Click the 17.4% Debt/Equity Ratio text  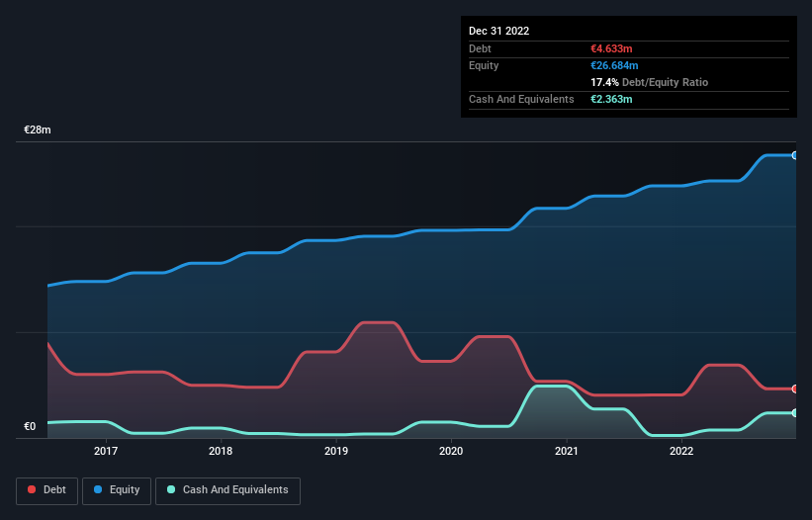[650, 82]
